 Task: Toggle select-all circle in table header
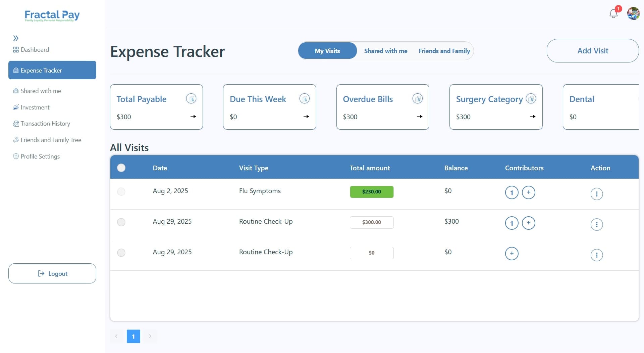pos(121,168)
